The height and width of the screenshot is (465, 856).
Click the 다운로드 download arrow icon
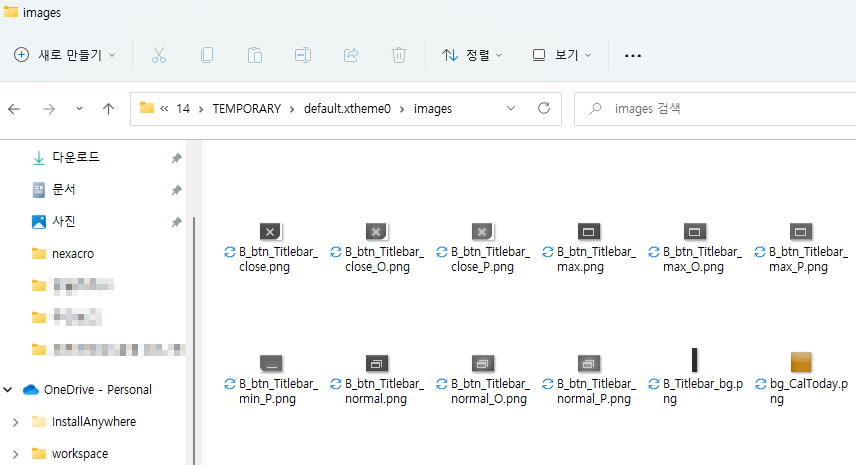[39, 158]
